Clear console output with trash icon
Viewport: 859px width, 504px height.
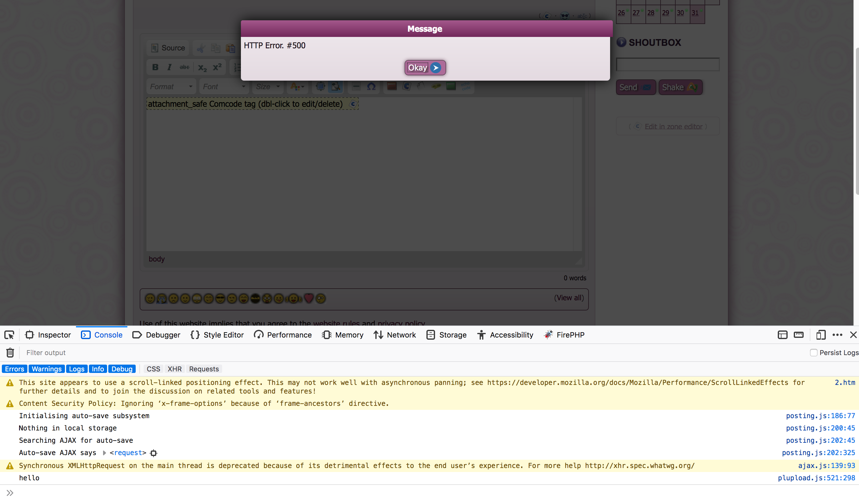(x=10, y=353)
